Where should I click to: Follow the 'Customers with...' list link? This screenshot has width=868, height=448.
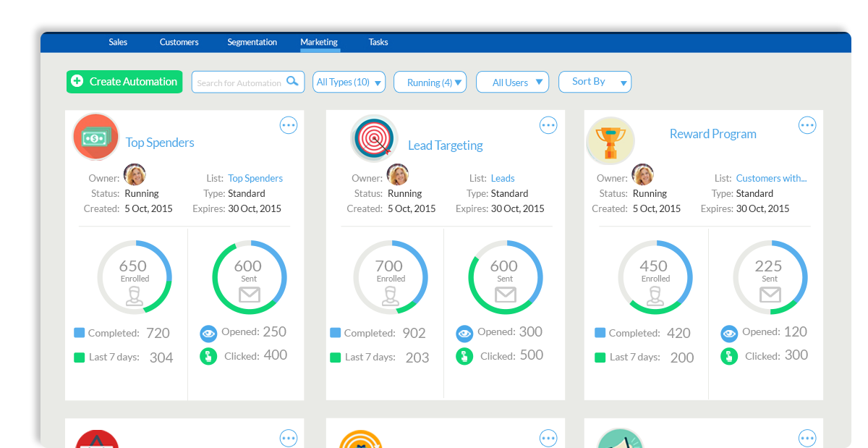tap(771, 178)
